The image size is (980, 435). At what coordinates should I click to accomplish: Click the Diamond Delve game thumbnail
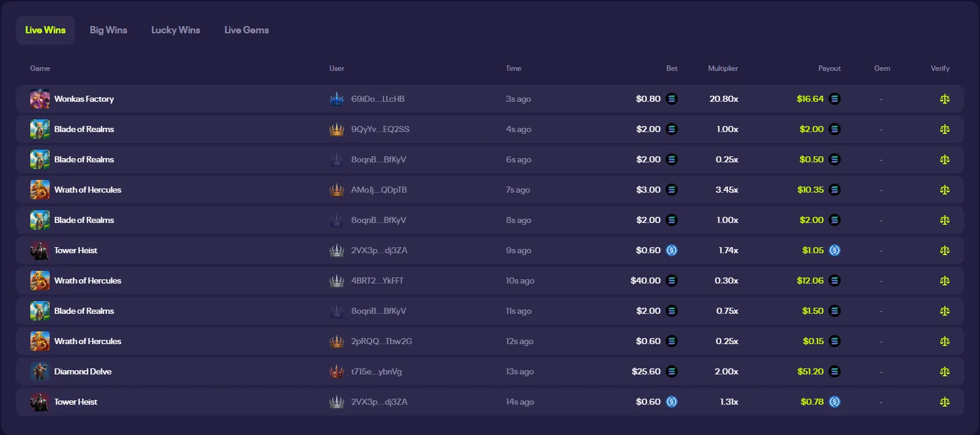pyautogui.click(x=40, y=371)
